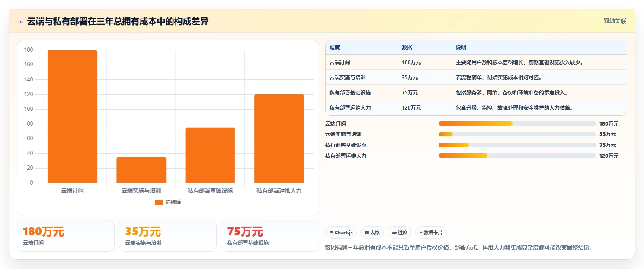Image resolution: width=644 pixels, height=269 pixels.
Task: Click the 私有部署基础设施 progress bar
Action: (517, 145)
